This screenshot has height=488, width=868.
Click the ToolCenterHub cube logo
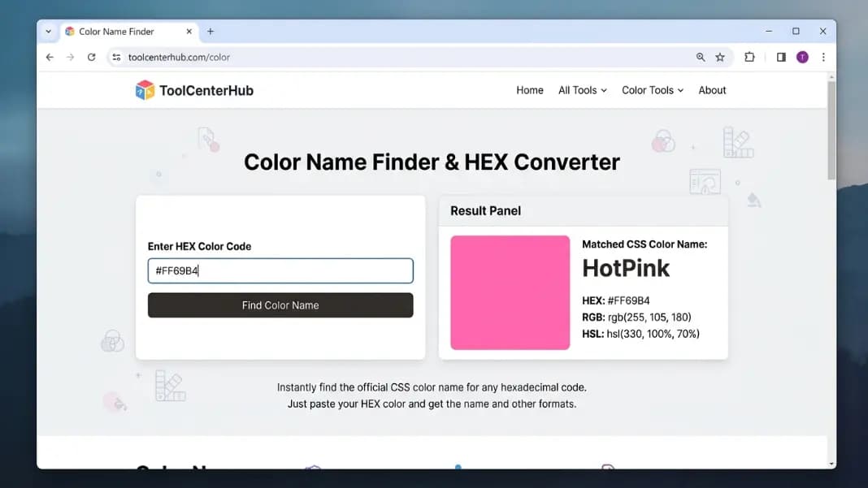[x=145, y=90]
